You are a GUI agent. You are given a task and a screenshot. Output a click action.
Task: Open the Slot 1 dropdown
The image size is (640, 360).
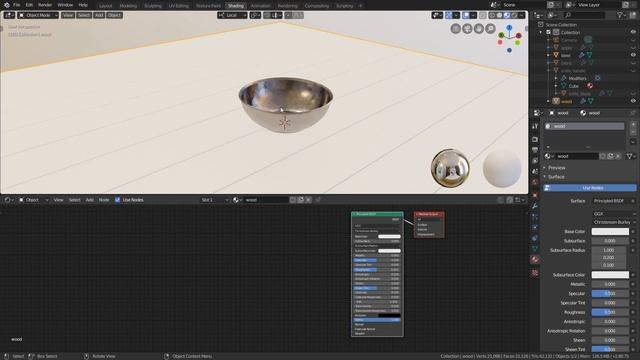(x=215, y=200)
